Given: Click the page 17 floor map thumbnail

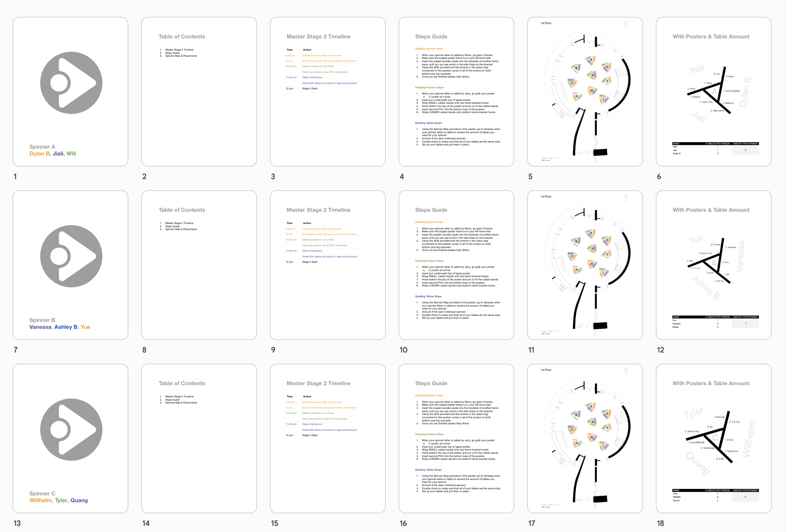Looking at the screenshot, I should 585,438.
